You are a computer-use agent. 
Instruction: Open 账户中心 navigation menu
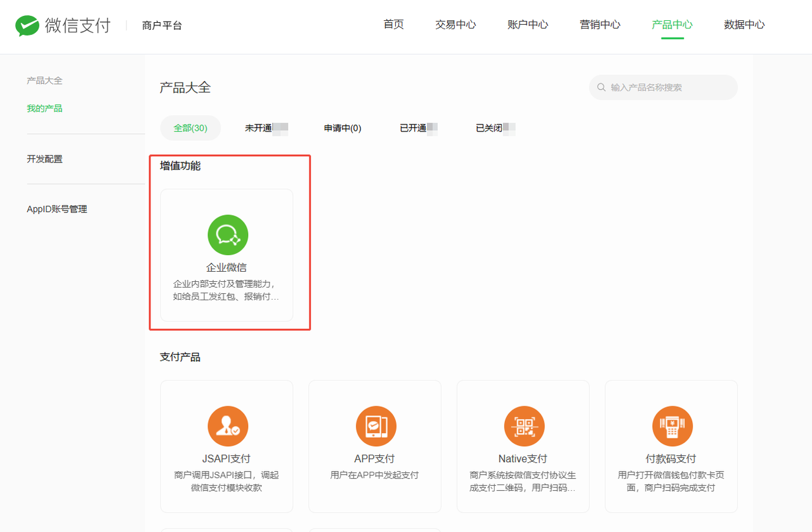[x=528, y=25]
